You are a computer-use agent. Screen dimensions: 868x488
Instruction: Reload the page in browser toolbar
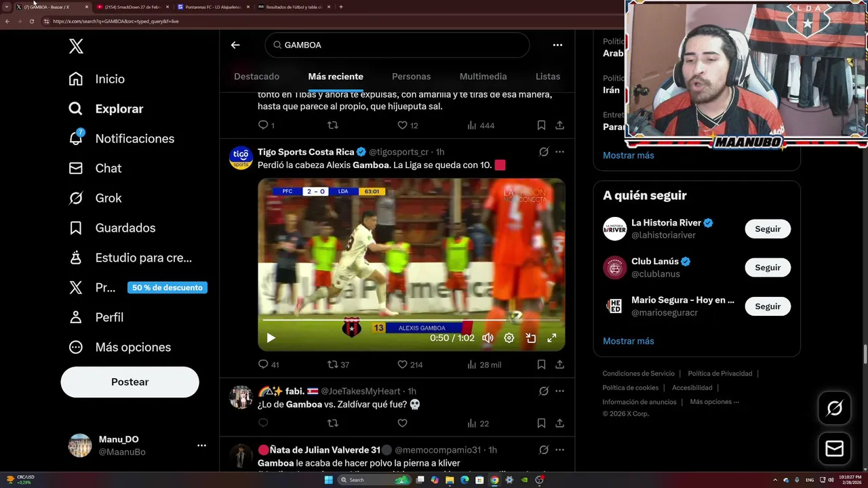click(32, 21)
